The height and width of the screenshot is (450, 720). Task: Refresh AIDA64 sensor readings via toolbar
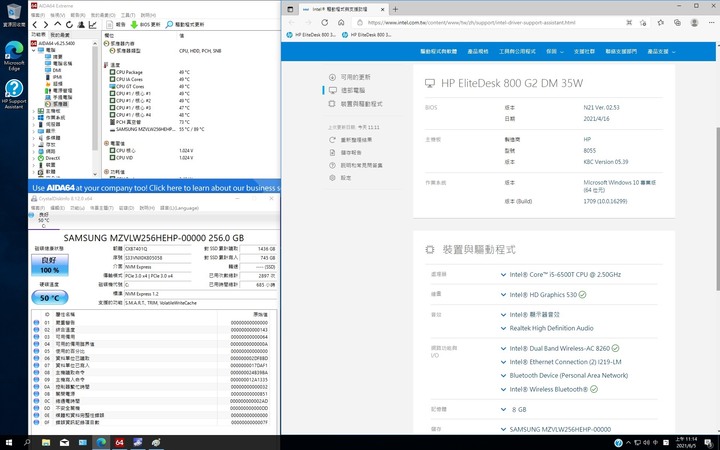[69, 24]
